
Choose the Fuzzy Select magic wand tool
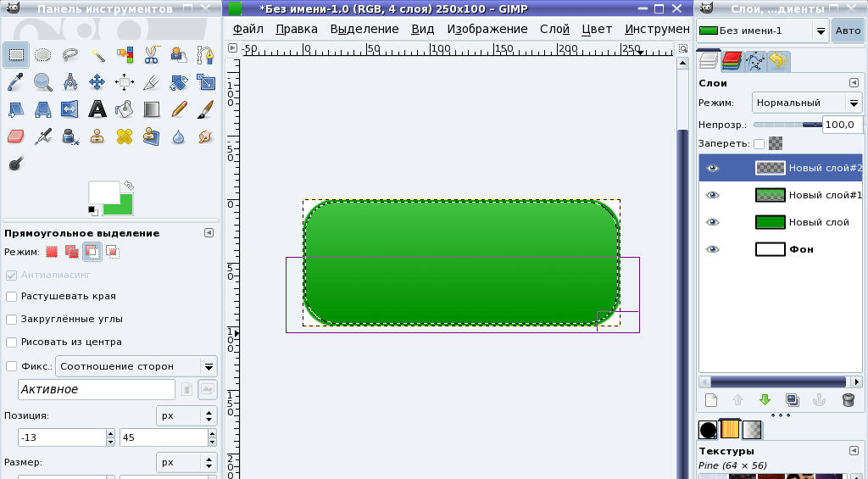click(x=97, y=55)
